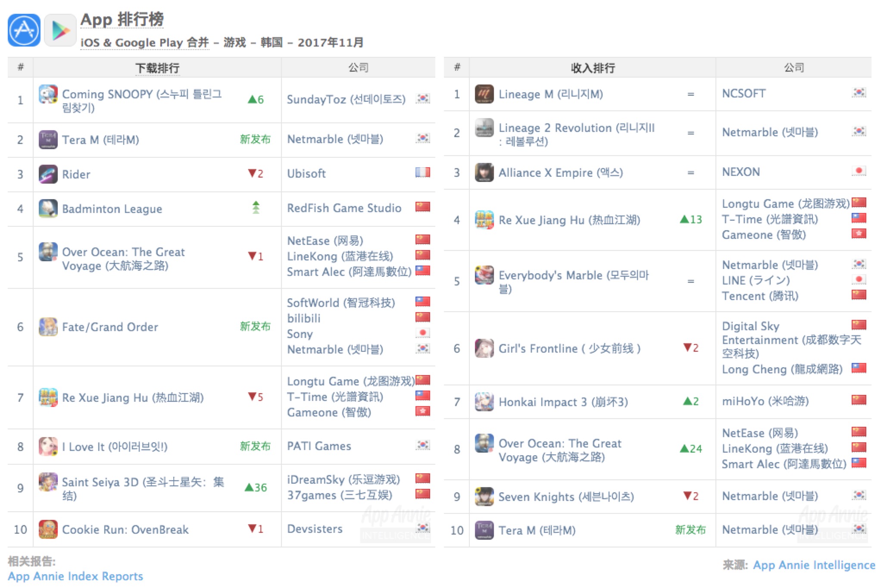Click the Google Play store icon
Viewport: 887px width, 588px height.
pos(60,30)
